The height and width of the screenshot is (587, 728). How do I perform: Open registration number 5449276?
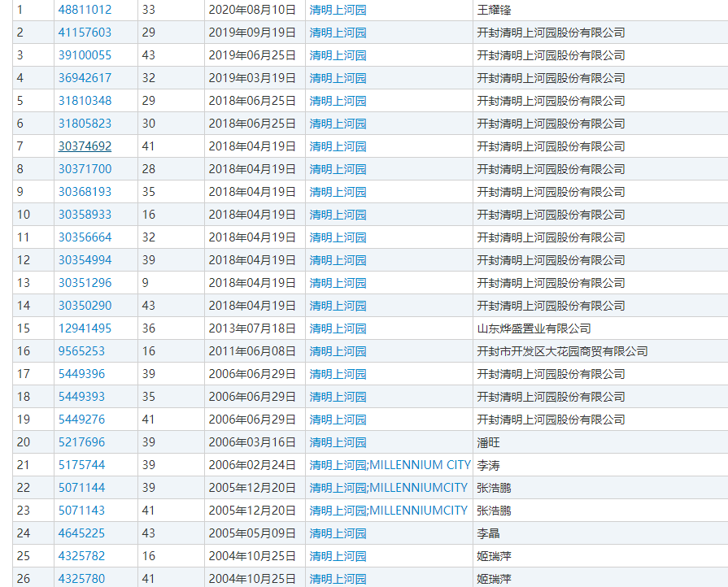(81, 420)
